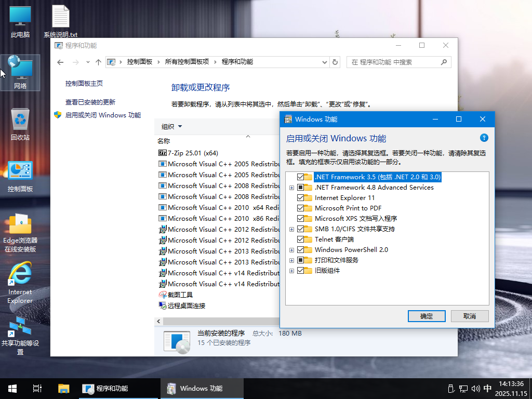The image size is (532, 399).
Task: Uncheck Internet Explorer 11 checkbox
Action: point(300,198)
